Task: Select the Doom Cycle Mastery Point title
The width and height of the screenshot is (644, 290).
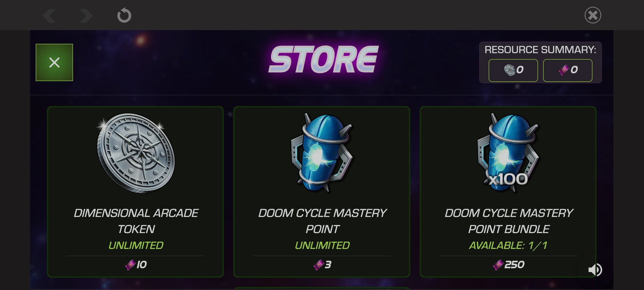Action: [x=322, y=221]
